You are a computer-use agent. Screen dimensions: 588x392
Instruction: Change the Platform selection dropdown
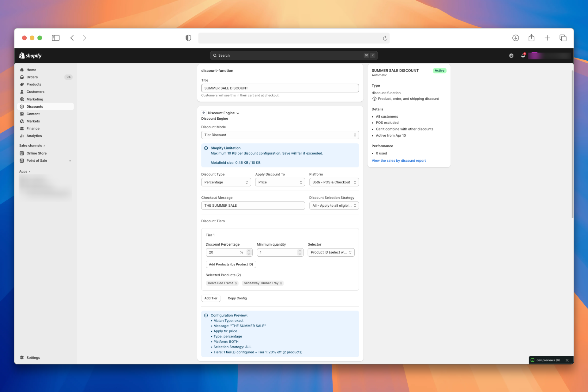(334, 182)
